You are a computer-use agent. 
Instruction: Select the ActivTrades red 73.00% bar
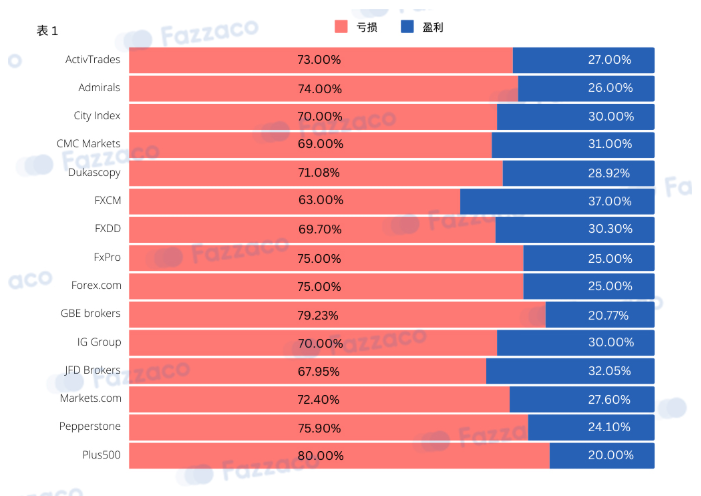[321, 60]
